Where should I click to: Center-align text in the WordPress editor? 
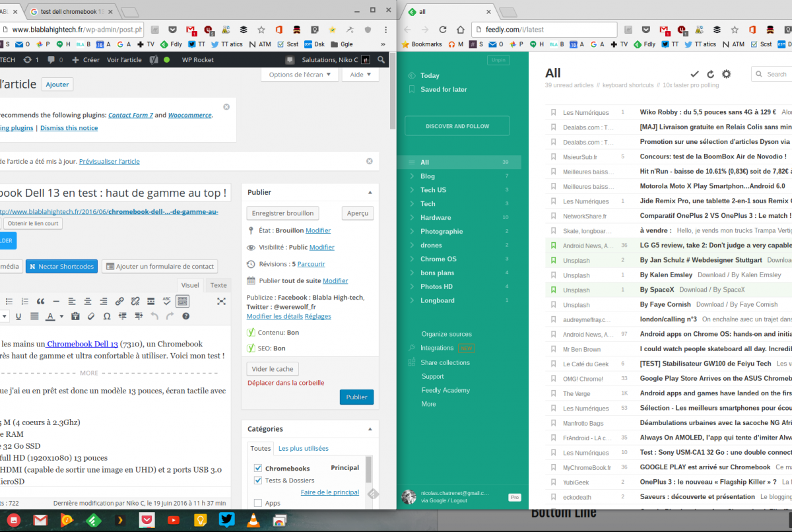88,301
